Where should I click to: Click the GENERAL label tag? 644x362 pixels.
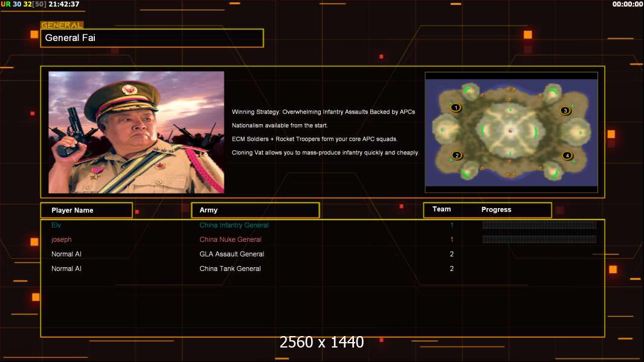pyautogui.click(x=62, y=25)
